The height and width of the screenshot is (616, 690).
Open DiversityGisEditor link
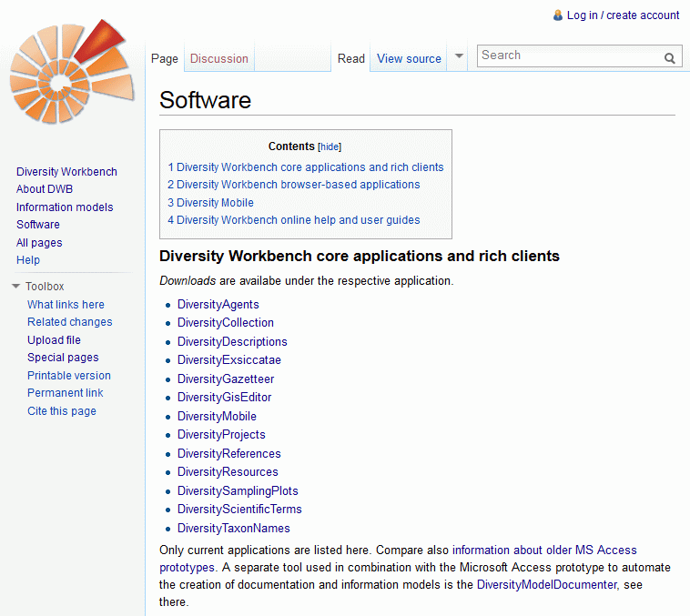224,398
